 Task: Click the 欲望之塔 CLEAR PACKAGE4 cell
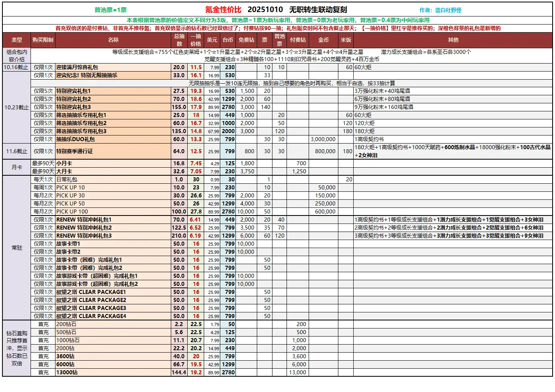click(91, 316)
